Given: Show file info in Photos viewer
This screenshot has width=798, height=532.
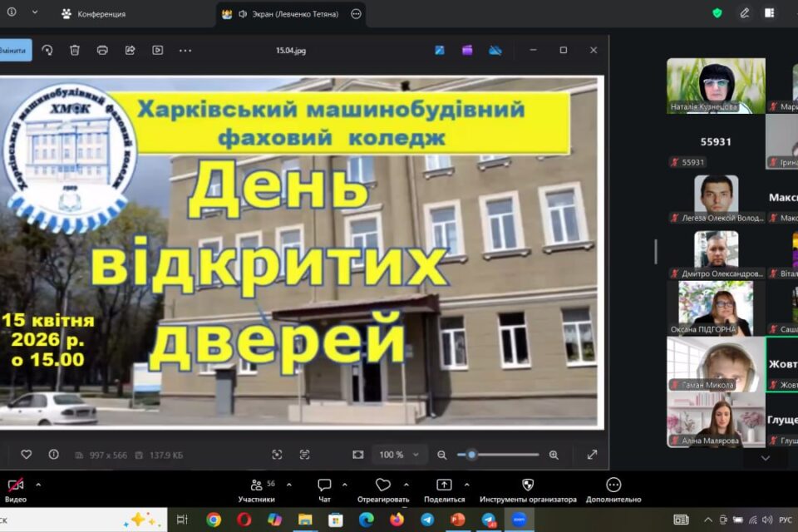Looking at the screenshot, I should [x=53, y=455].
